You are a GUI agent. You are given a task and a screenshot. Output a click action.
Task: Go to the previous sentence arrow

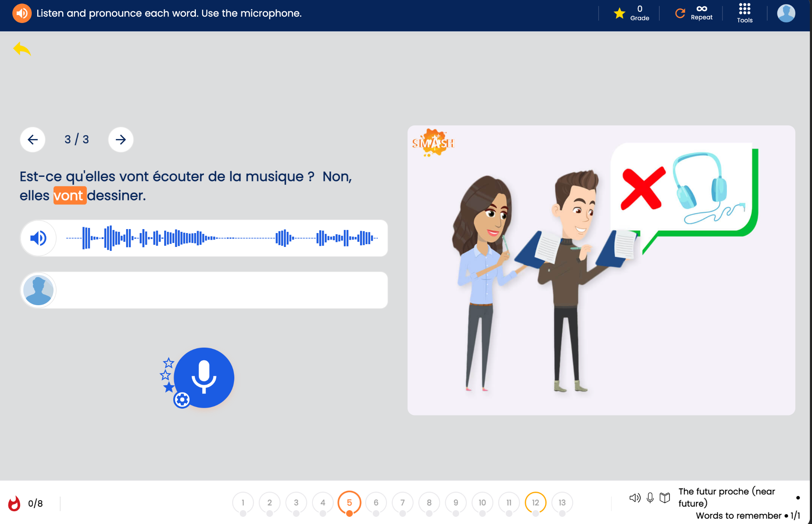(33, 140)
